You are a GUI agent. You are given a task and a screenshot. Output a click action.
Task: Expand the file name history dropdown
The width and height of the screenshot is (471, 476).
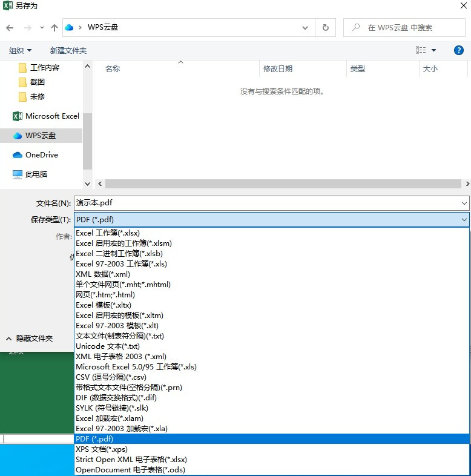click(464, 203)
